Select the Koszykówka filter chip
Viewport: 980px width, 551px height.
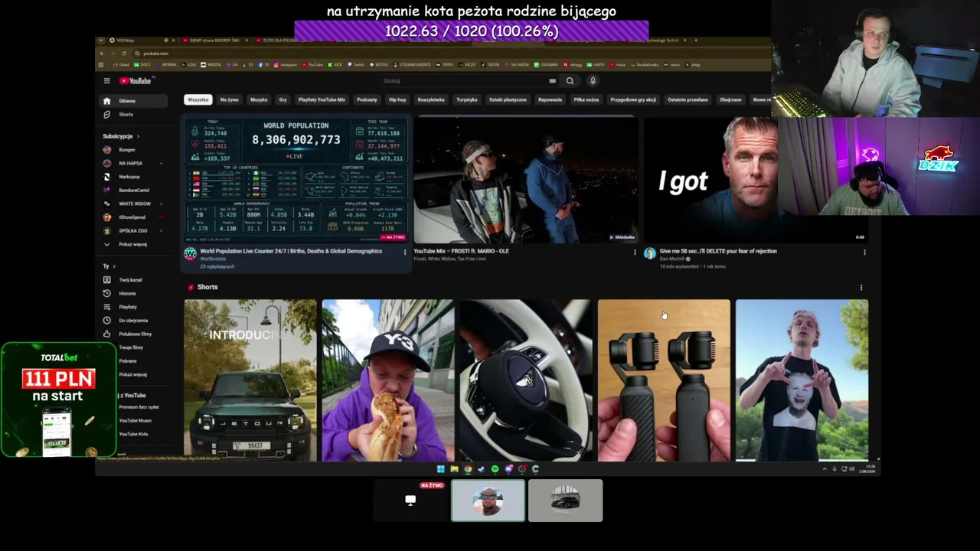tap(431, 99)
